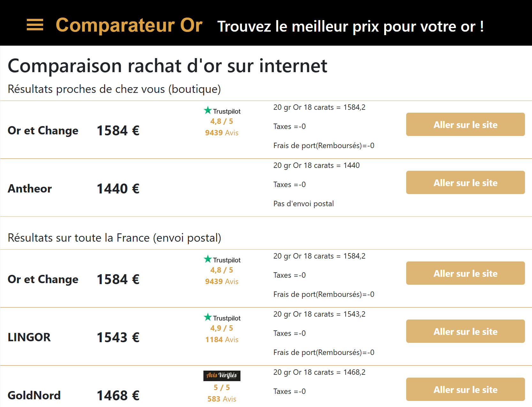This screenshot has width=532, height=407.
Task: Open GoldNord's 583 Avis reviews
Action: click(222, 399)
